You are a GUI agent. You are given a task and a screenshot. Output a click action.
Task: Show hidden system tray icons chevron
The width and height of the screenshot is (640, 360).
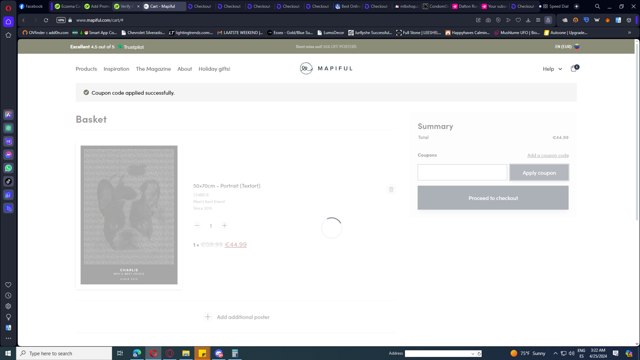click(x=555, y=353)
